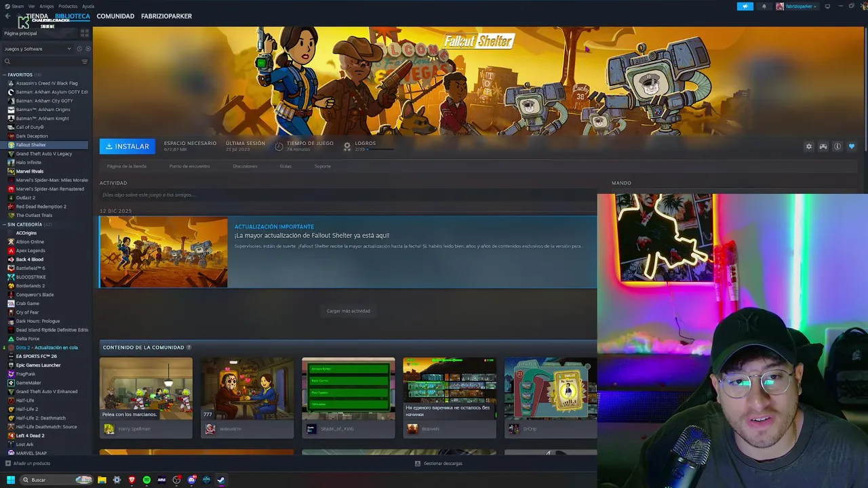The height and width of the screenshot is (488, 868).
Task: Go to the COMUNIDAD tab
Action: coord(115,16)
